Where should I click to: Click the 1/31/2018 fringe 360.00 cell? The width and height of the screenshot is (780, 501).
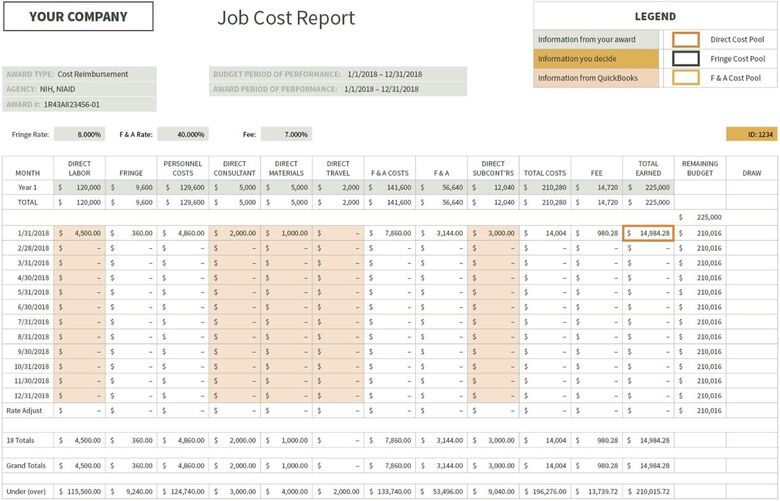(x=131, y=233)
